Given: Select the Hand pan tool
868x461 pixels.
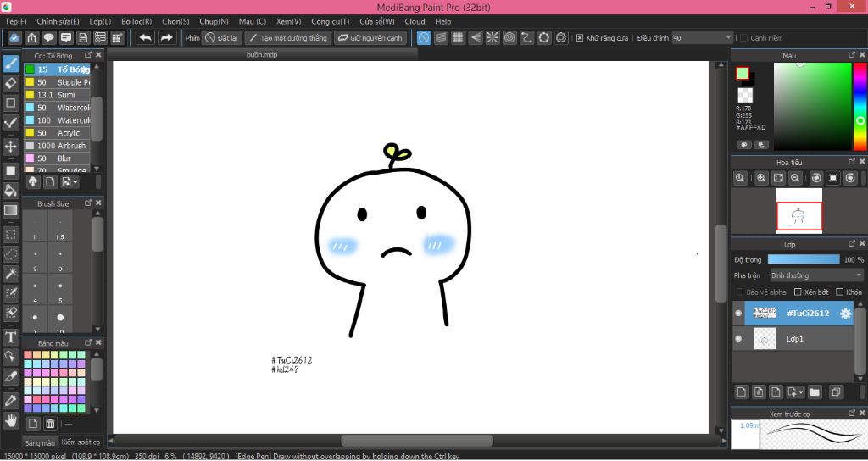Looking at the screenshot, I should pyautogui.click(x=10, y=421).
